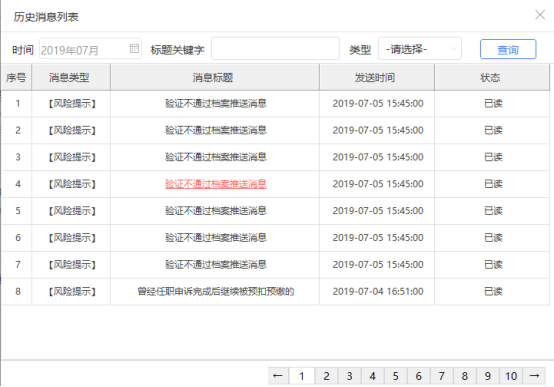Jump to page 7
This screenshot has width=554, height=387.
coord(442,376)
